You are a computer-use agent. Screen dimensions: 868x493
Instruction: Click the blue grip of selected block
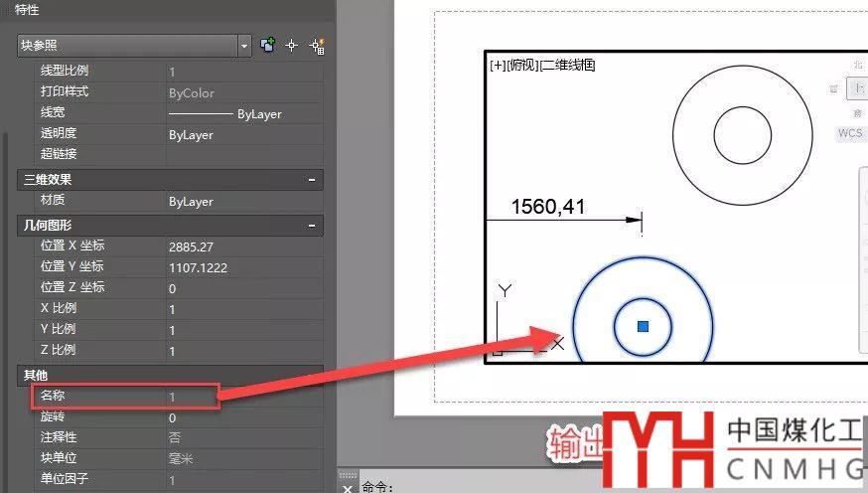pos(643,326)
